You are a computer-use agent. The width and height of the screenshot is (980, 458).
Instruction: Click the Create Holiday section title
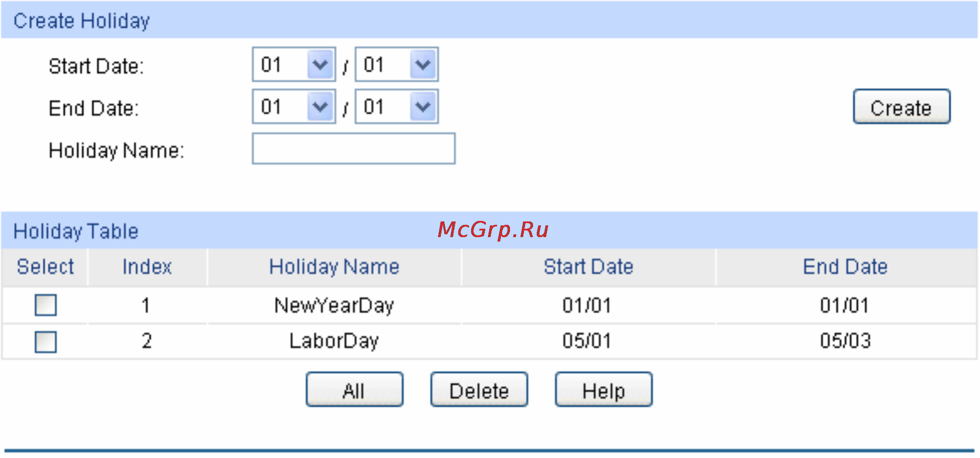click(x=81, y=21)
